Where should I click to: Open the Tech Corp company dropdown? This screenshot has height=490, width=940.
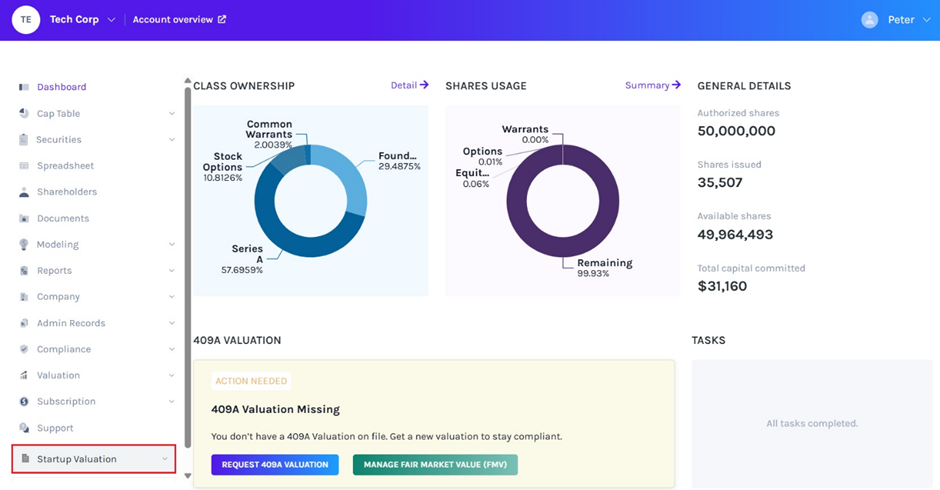click(111, 20)
